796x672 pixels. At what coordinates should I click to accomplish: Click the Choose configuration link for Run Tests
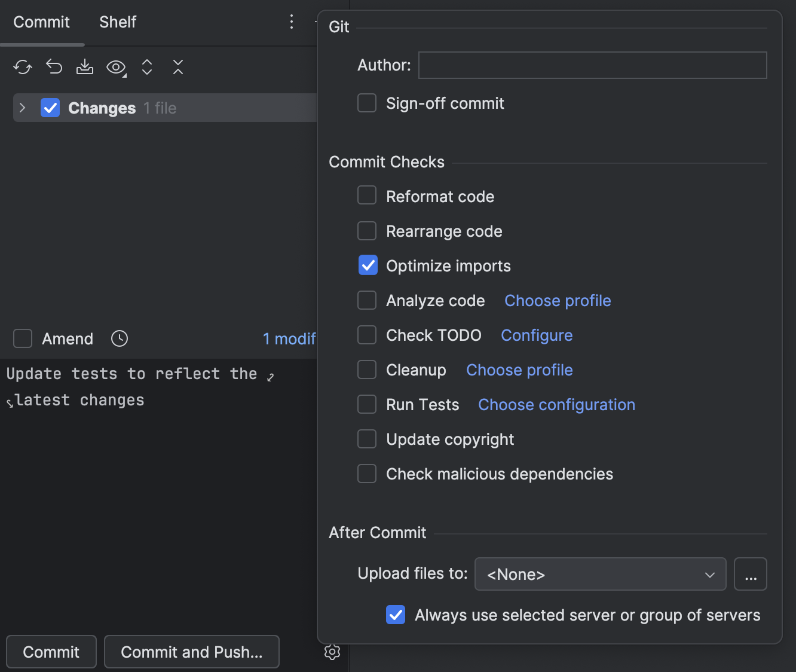point(556,405)
